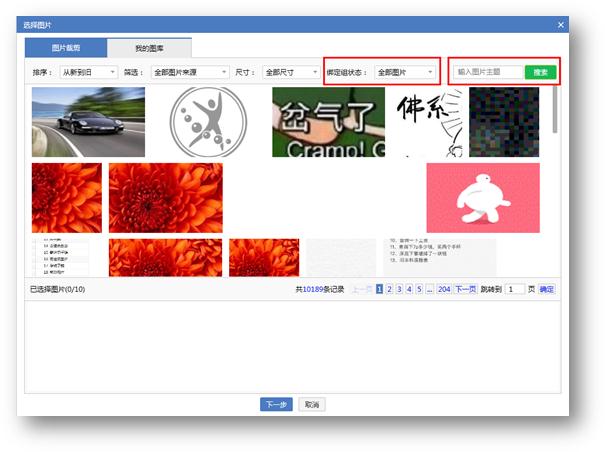Select the dark pixelated mosaic thumbnail
The width and height of the screenshot is (605, 452).
coord(504,122)
